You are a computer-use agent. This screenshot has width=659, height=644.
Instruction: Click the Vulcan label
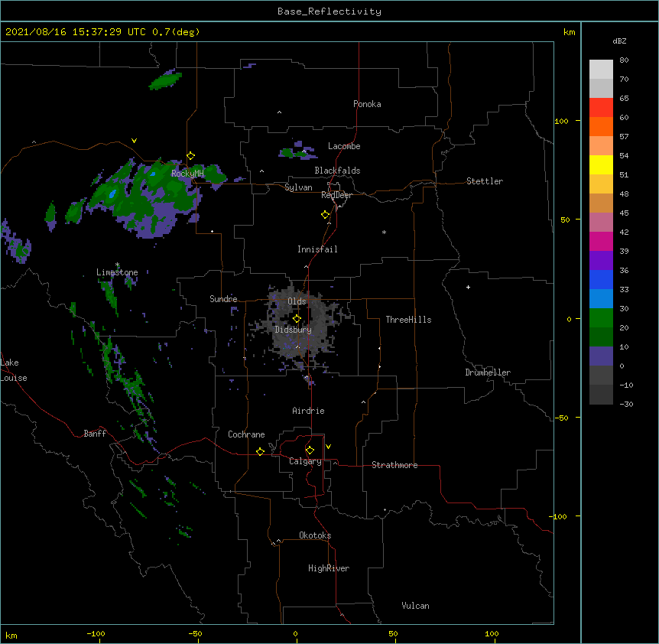pyautogui.click(x=415, y=606)
